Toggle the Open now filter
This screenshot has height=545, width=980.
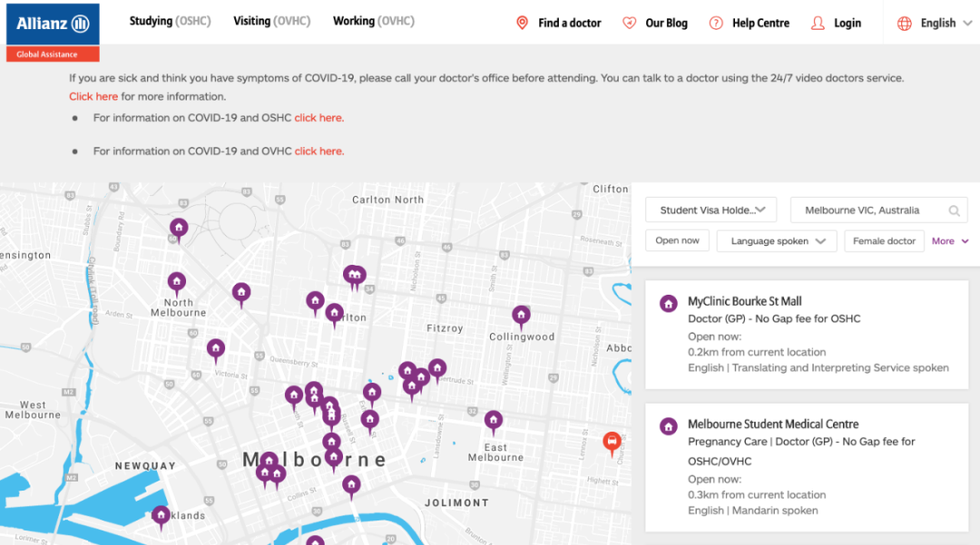[x=678, y=240]
